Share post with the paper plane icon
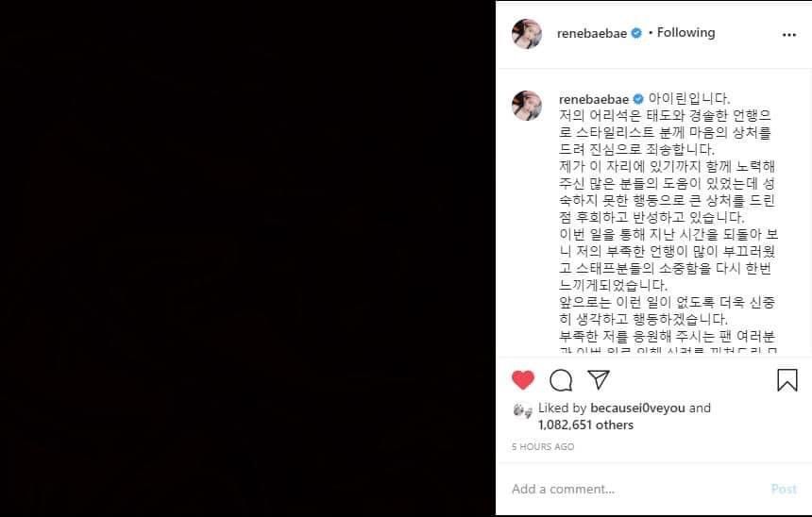 coord(599,379)
